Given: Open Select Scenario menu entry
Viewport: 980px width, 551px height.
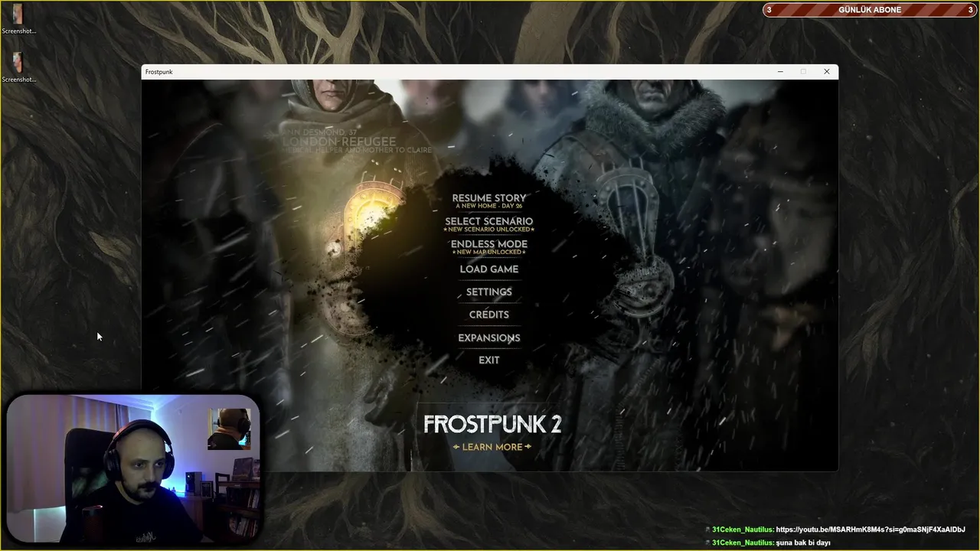Looking at the screenshot, I should point(488,224).
